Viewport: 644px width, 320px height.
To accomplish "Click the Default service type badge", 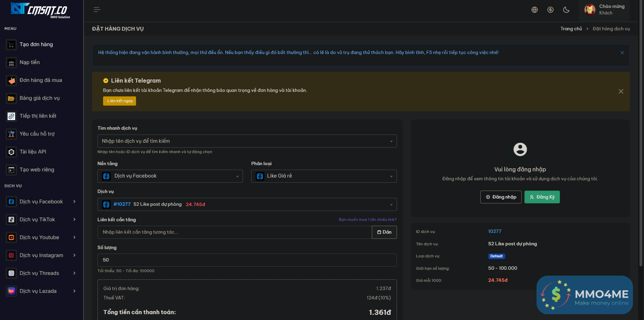I will (497, 256).
